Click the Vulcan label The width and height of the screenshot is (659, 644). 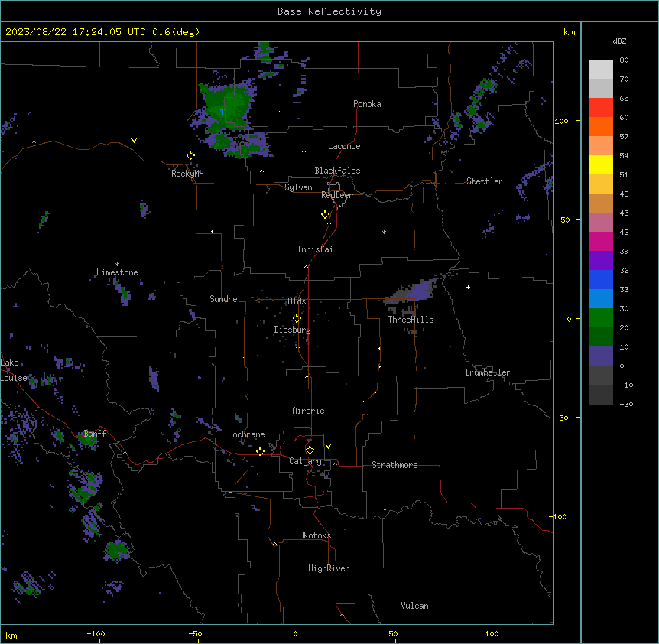pyautogui.click(x=415, y=606)
